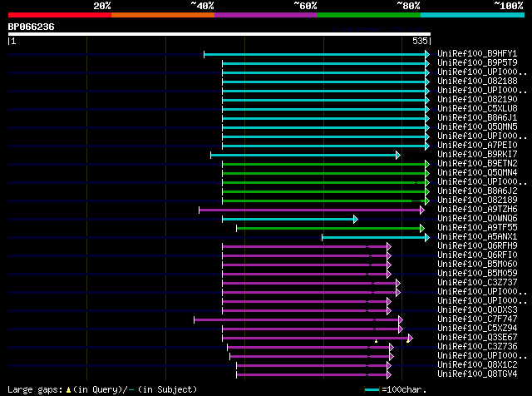Select the UniRef100_B9RKI7 label
This screenshot has width=532, height=396.
pyautogui.click(x=477, y=155)
